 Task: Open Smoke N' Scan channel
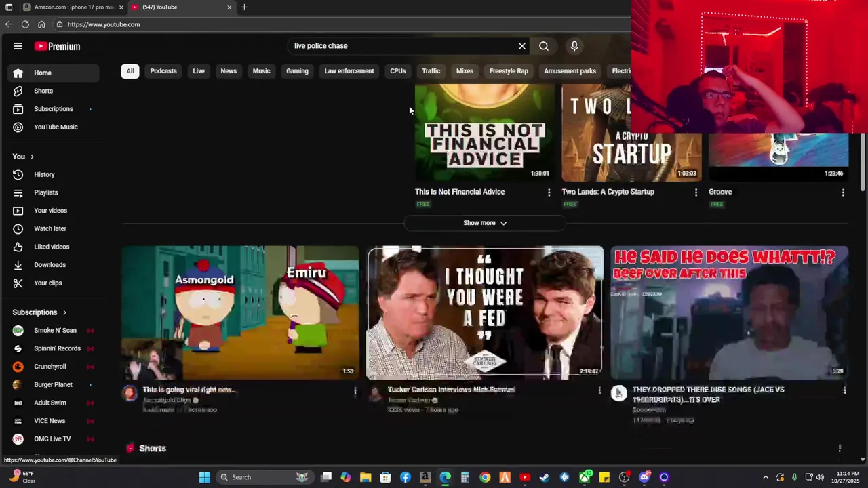[x=54, y=330]
